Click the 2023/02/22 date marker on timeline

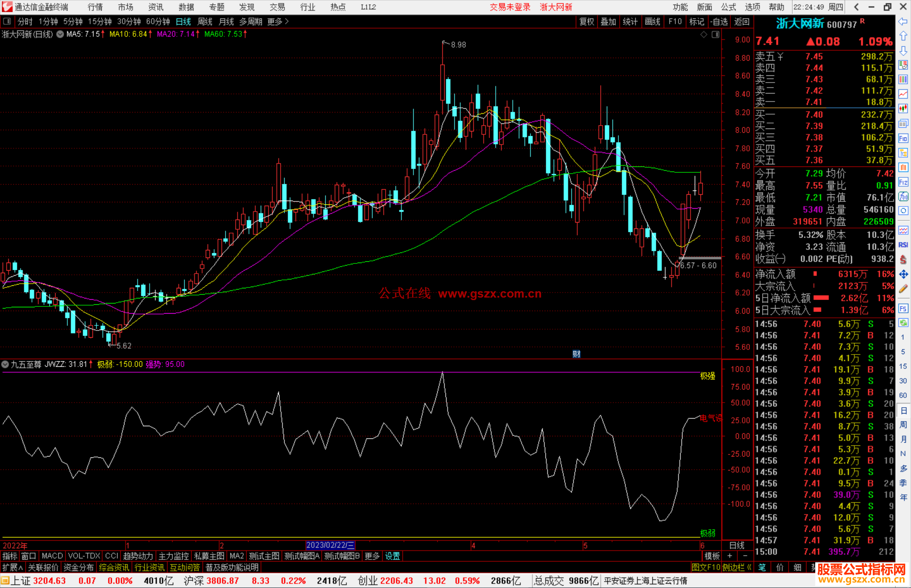330,545
